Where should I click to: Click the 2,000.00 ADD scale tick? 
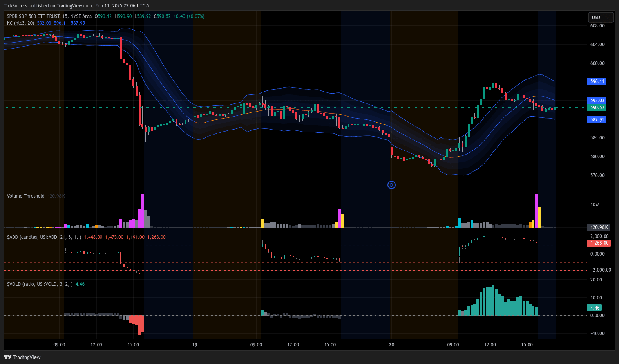[599, 236]
